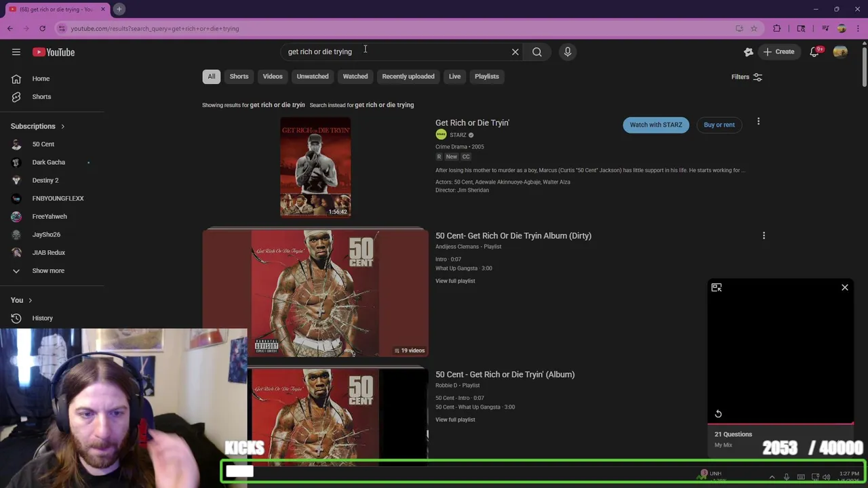The height and width of the screenshot is (488, 868).
Task: Select the All filter chip
Action: (212, 77)
